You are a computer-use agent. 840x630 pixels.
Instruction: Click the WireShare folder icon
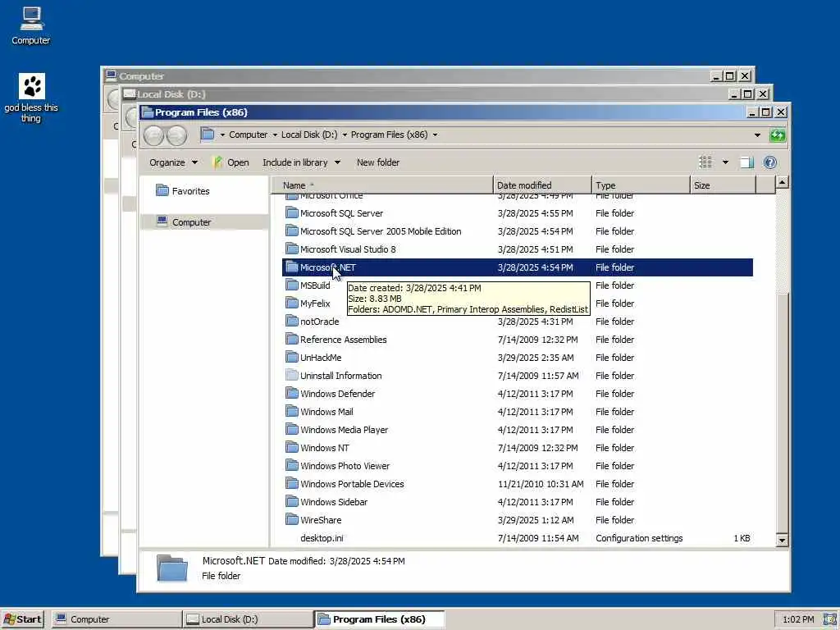(x=291, y=519)
